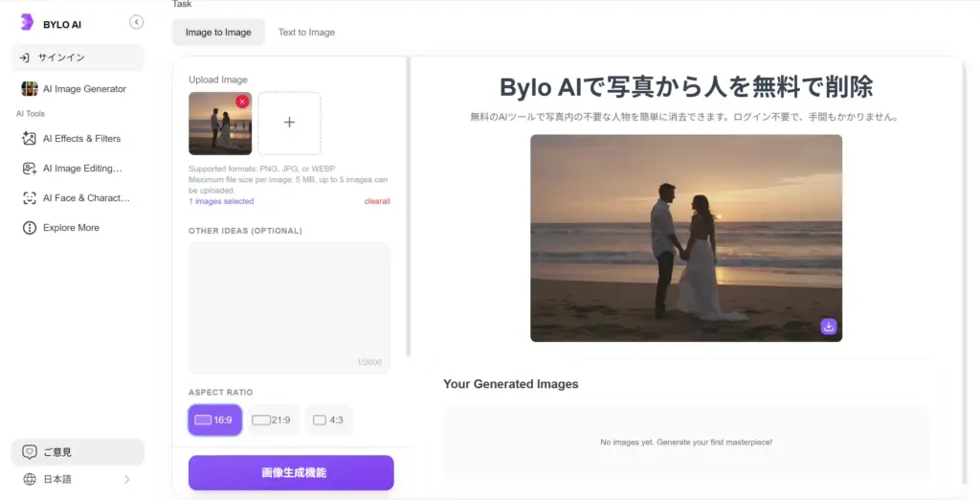Click the AI Image Generator thumbnail icon
Viewport: 980px width, 500px height.
pyautogui.click(x=30, y=89)
